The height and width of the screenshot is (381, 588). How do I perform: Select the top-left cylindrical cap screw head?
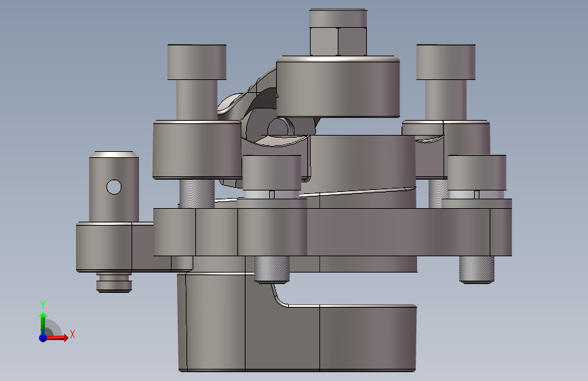(197, 62)
